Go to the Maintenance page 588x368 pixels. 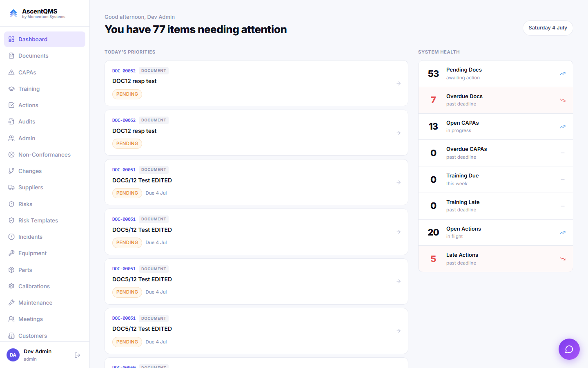pyautogui.click(x=45, y=303)
